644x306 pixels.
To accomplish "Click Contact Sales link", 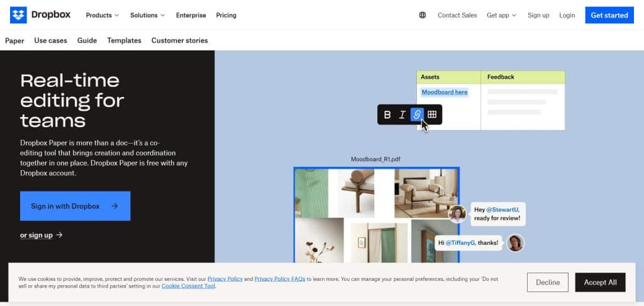I will click(457, 15).
